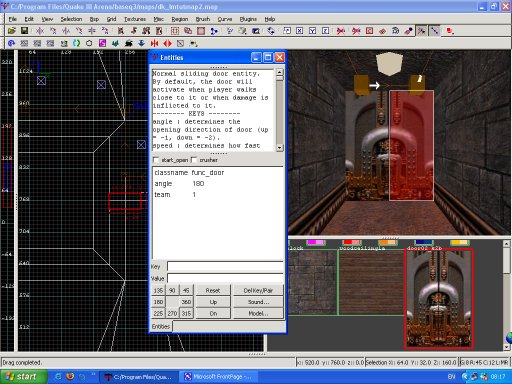
Task: Open a map file with the folder icon
Action: tap(12, 31)
